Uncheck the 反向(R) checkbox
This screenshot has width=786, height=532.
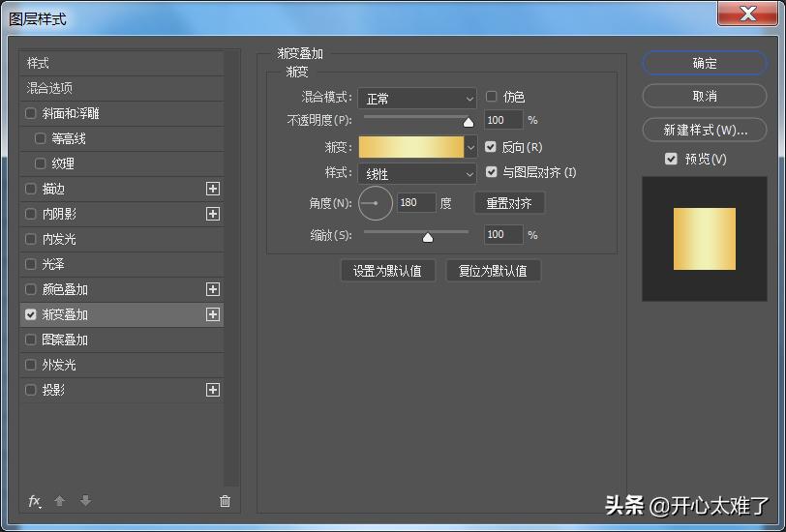(491, 147)
